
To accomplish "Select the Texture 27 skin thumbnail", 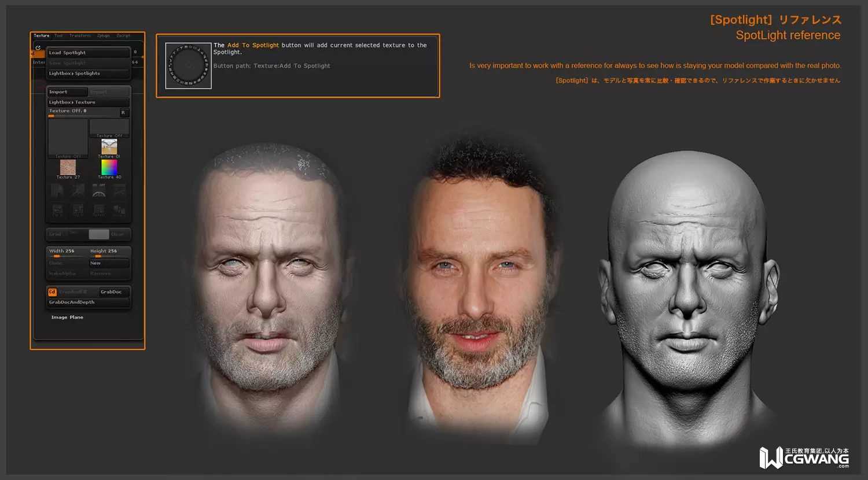I will [x=68, y=169].
